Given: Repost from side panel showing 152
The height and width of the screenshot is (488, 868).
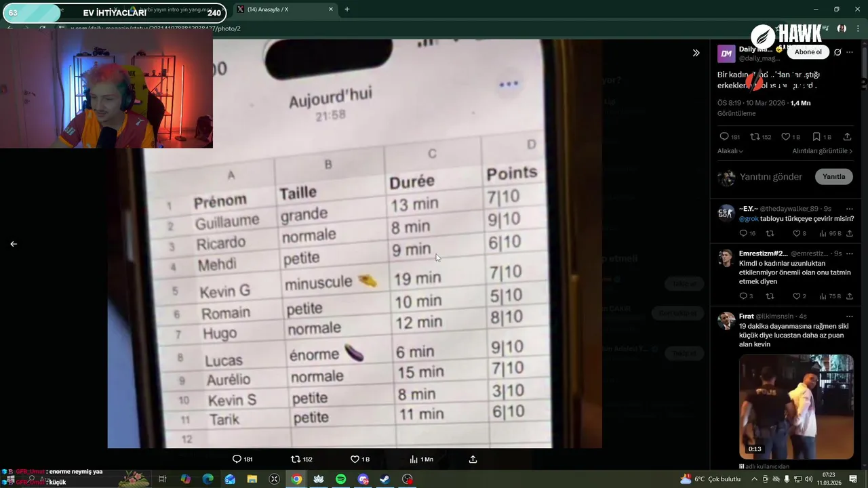Looking at the screenshot, I should click(760, 137).
